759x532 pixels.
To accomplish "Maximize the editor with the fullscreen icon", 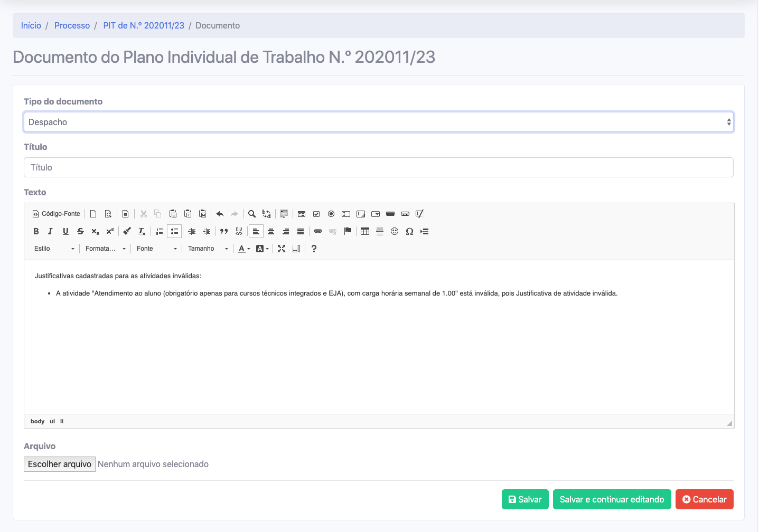I will coord(282,249).
